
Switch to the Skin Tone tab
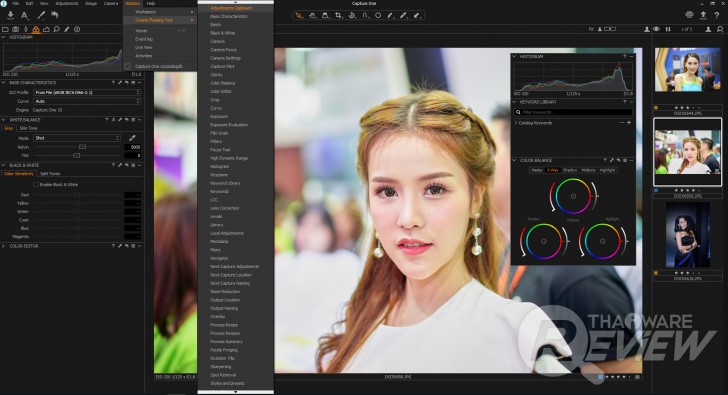click(28, 128)
